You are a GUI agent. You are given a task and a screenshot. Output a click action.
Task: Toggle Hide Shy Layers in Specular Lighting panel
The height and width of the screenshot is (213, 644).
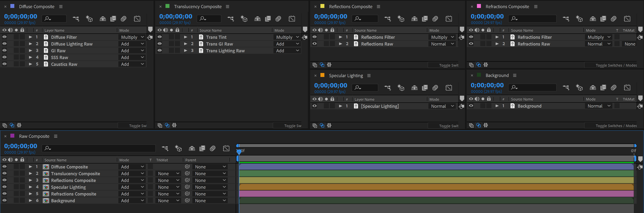click(414, 88)
